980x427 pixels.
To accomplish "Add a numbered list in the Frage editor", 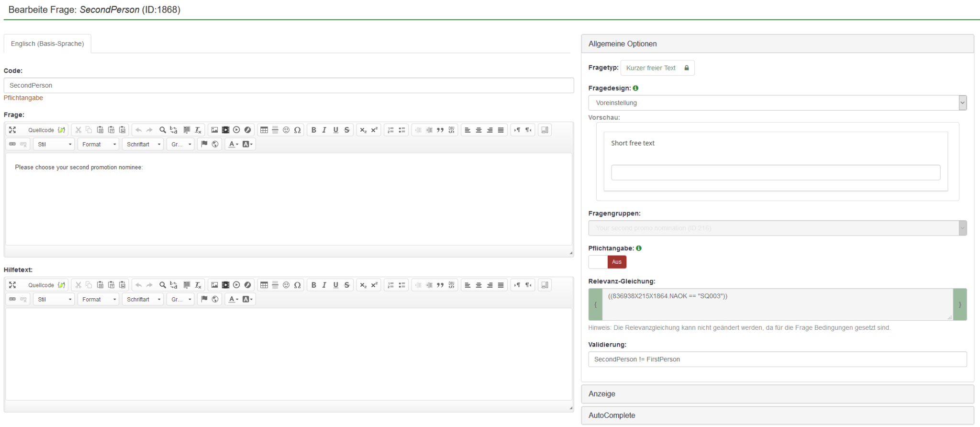I will click(x=391, y=130).
